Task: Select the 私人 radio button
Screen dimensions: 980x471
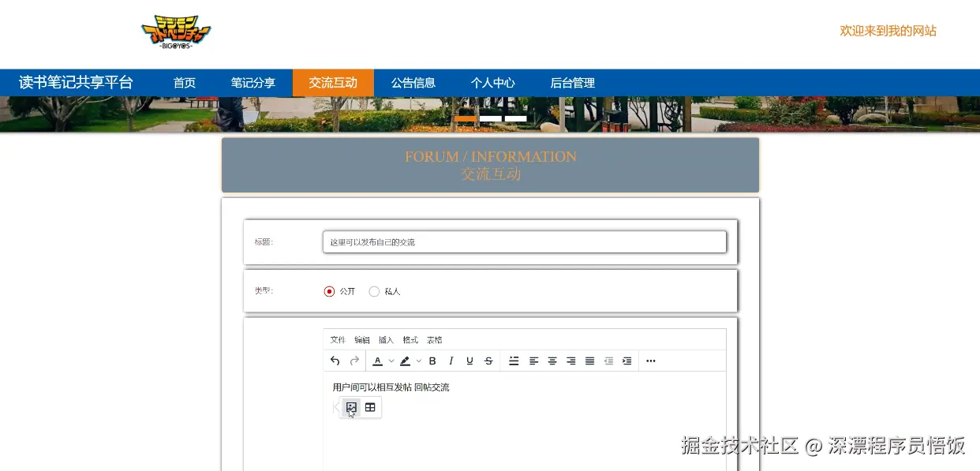Action: (374, 291)
